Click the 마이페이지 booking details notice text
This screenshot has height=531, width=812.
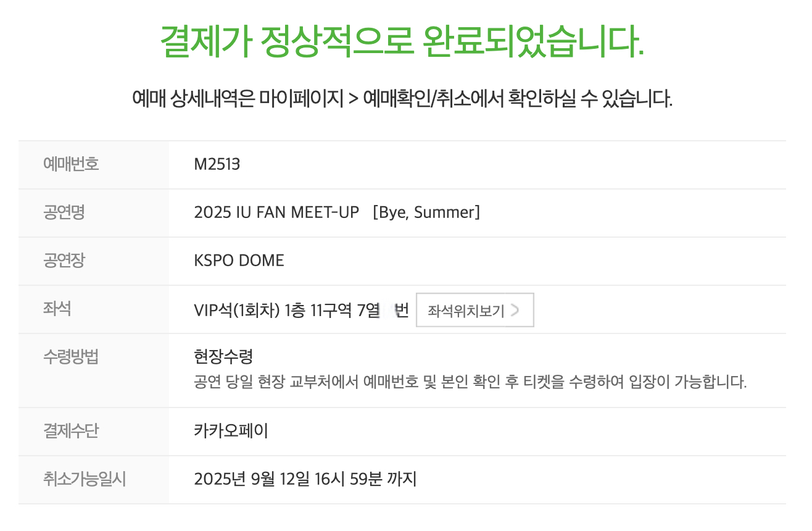point(402,98)
